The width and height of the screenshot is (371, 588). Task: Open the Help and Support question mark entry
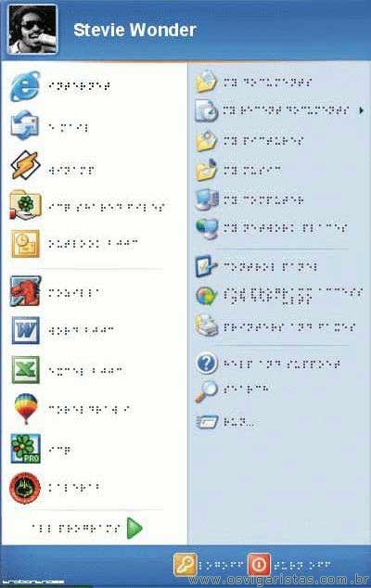206,364
